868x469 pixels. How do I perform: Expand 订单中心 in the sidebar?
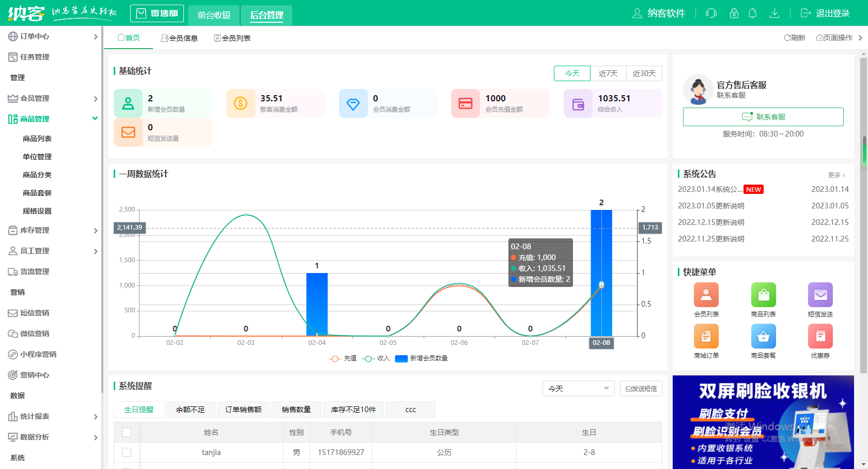(53, 37)
